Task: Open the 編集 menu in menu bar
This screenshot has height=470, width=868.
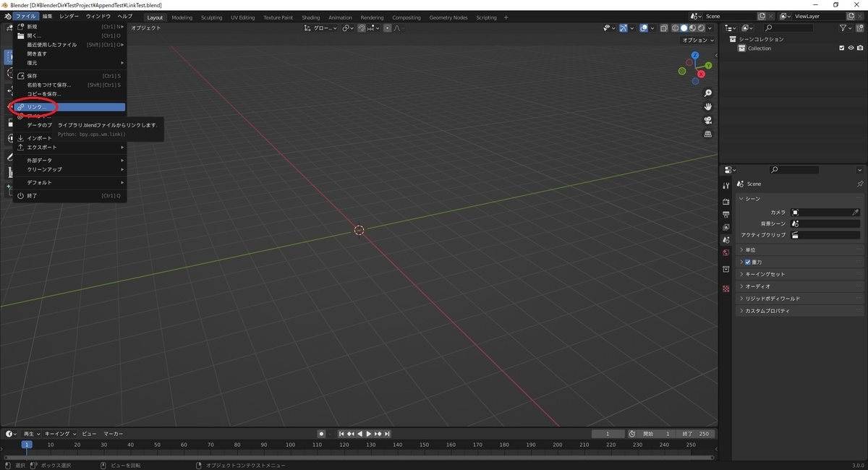Action: coord(47,16)
